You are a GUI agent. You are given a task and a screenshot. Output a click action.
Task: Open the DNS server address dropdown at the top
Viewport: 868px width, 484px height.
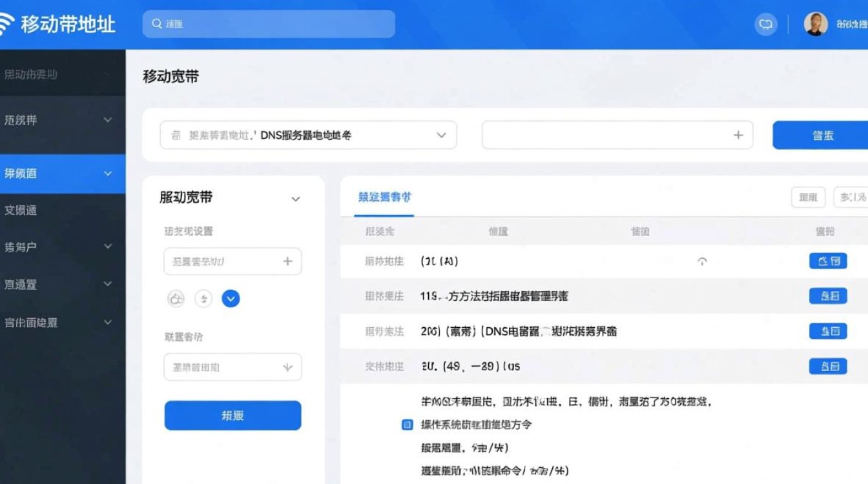point(440,134)
